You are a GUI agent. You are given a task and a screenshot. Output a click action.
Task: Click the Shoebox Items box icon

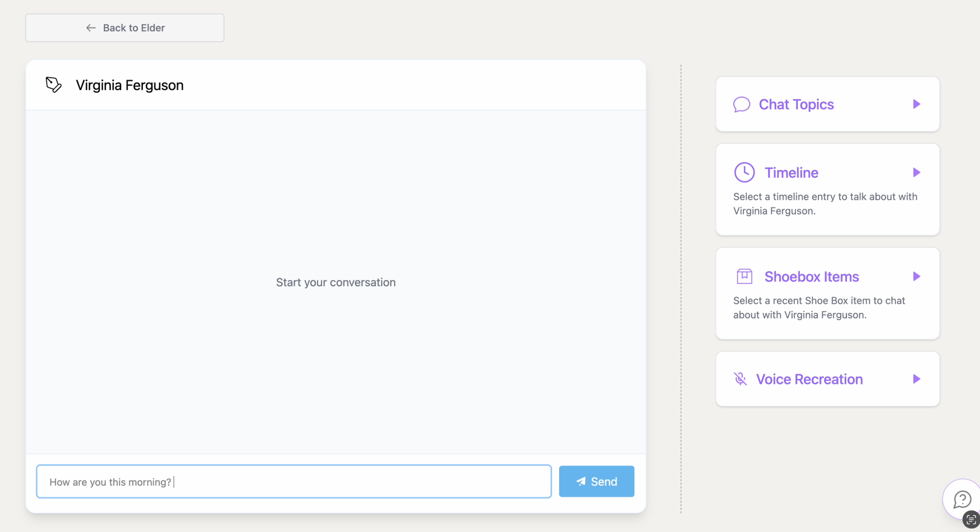click(744, 277)
